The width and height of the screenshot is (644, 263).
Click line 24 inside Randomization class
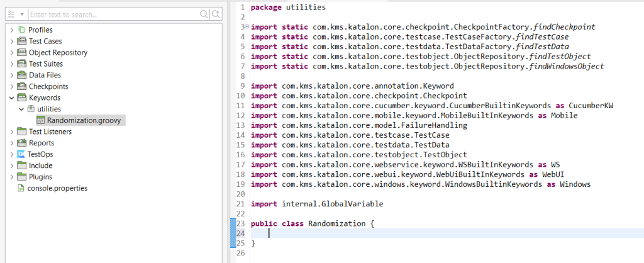(377, 233)
